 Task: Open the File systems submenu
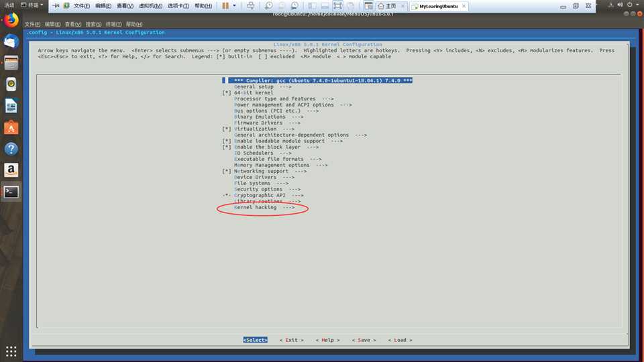pos(261,183)
